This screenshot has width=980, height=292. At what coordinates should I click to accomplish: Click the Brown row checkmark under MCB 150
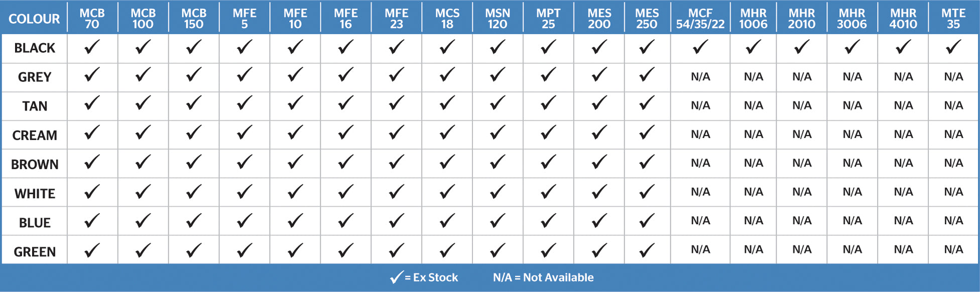pyautogui.click(x=193, y=162)
